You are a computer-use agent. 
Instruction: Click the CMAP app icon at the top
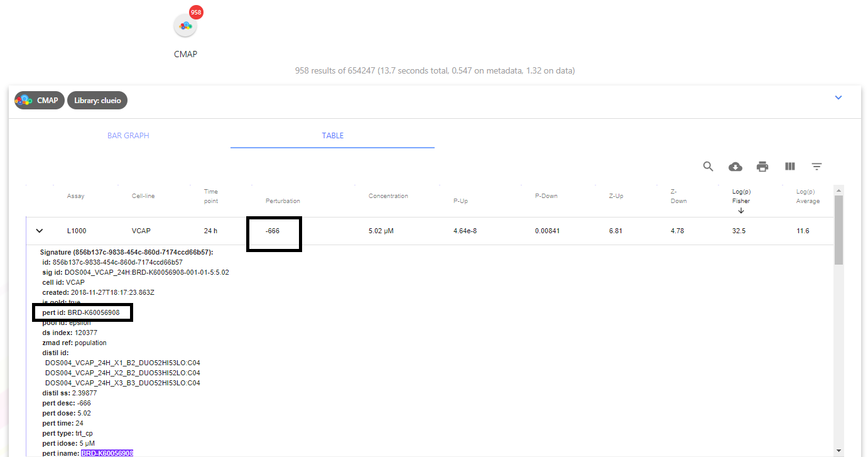185,25
